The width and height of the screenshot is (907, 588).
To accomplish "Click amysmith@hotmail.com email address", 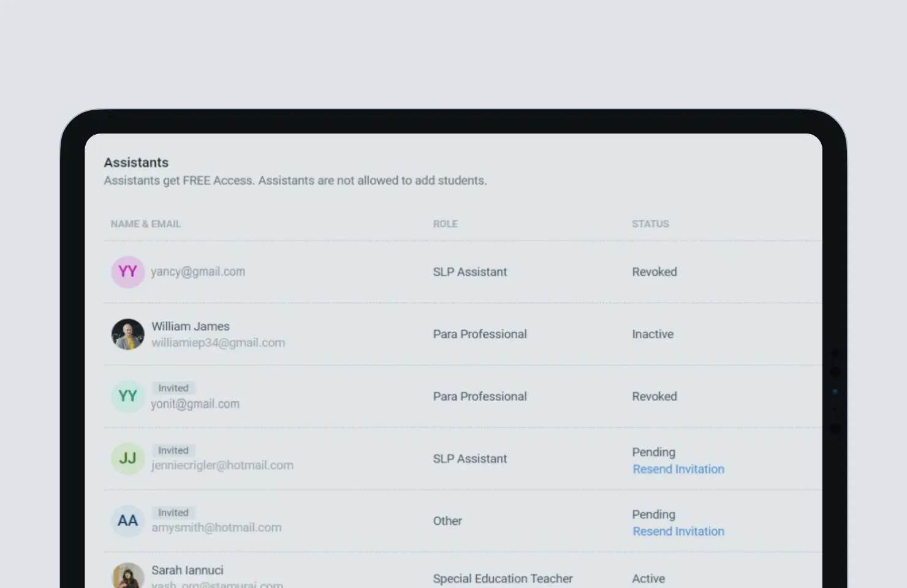I will [x=216, y=528].
